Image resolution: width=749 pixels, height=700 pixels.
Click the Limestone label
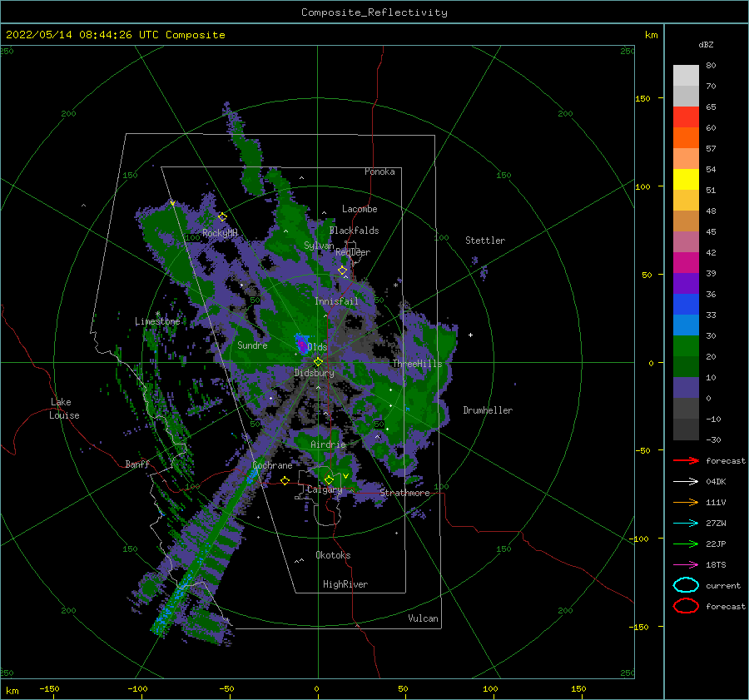(x=157, y=321)
